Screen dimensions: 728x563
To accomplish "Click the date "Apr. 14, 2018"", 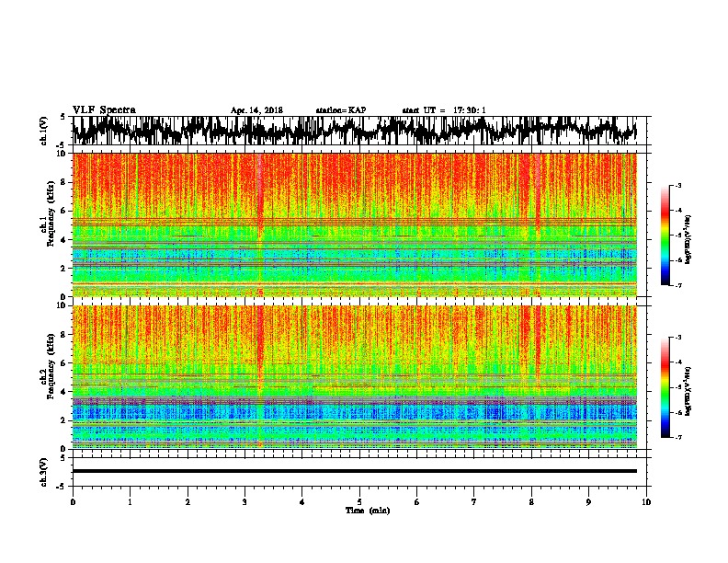I will [x=256, y=110].
